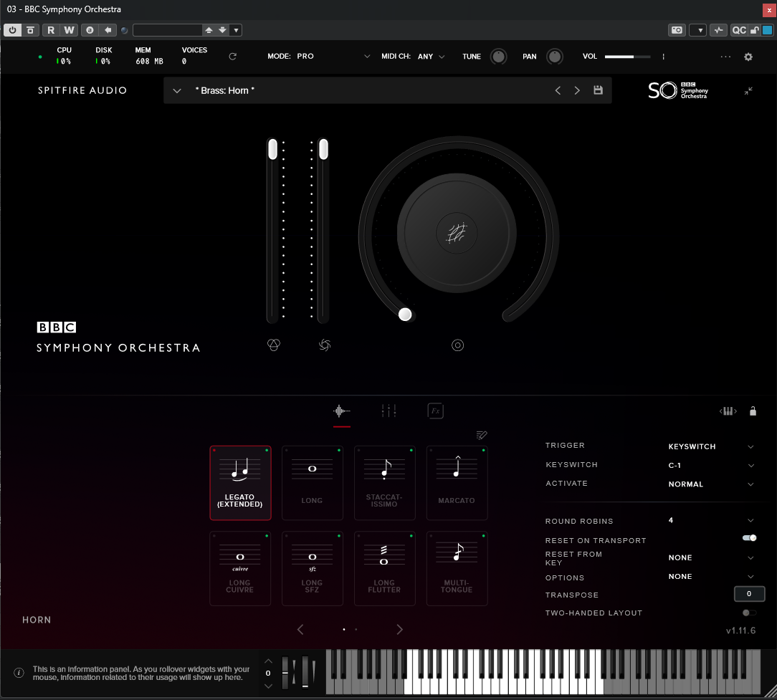Click the refresh icon next to VOICES
This screenshot has height=700, width=777.
pos(232,57)
